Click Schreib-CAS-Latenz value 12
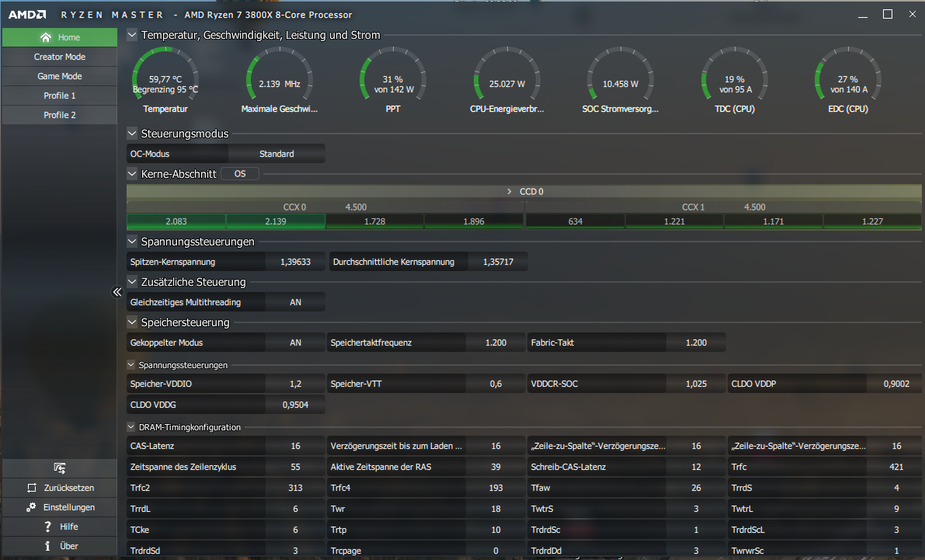925x560 pixels. (x=696, y=467)
